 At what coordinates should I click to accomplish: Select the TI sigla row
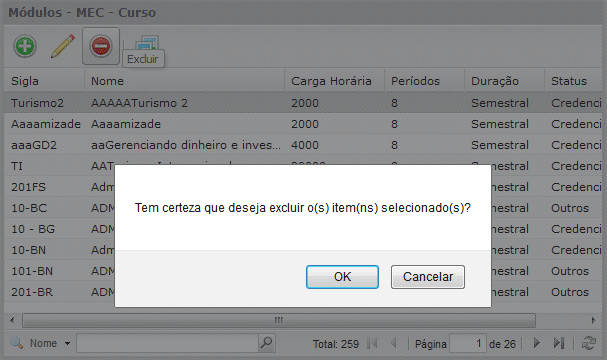point(17,166)
